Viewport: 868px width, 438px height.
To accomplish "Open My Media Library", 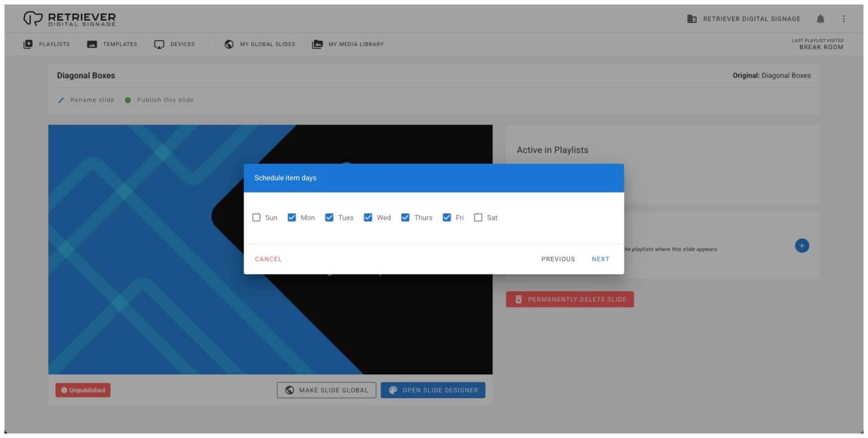I will (x=348, y=44).
